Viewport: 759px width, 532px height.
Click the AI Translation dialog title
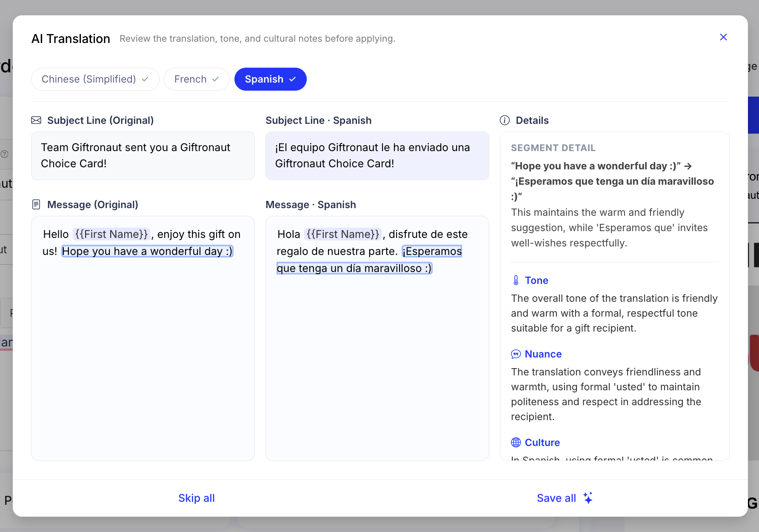pos(71,39)
